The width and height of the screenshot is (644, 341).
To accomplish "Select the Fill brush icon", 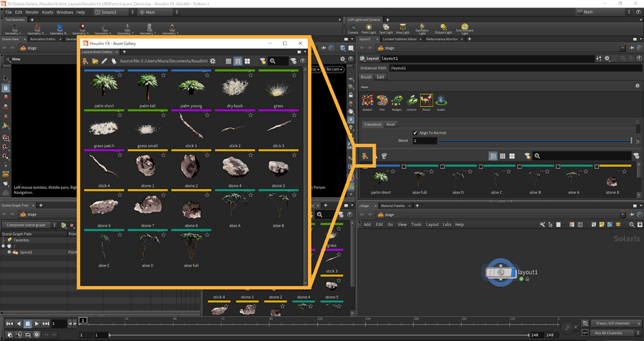I will (382, 101).
